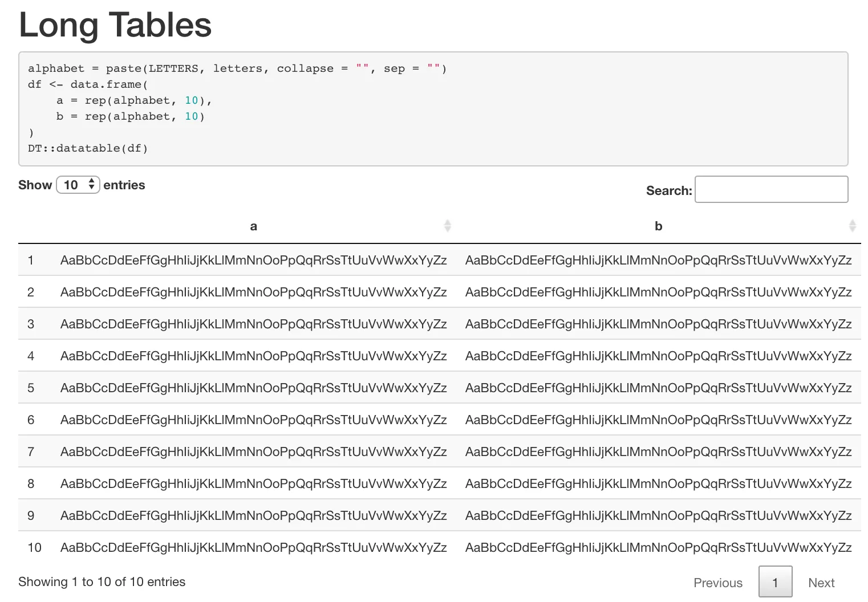Click the 'Showing 1 to 10' info text

point(102,582)
